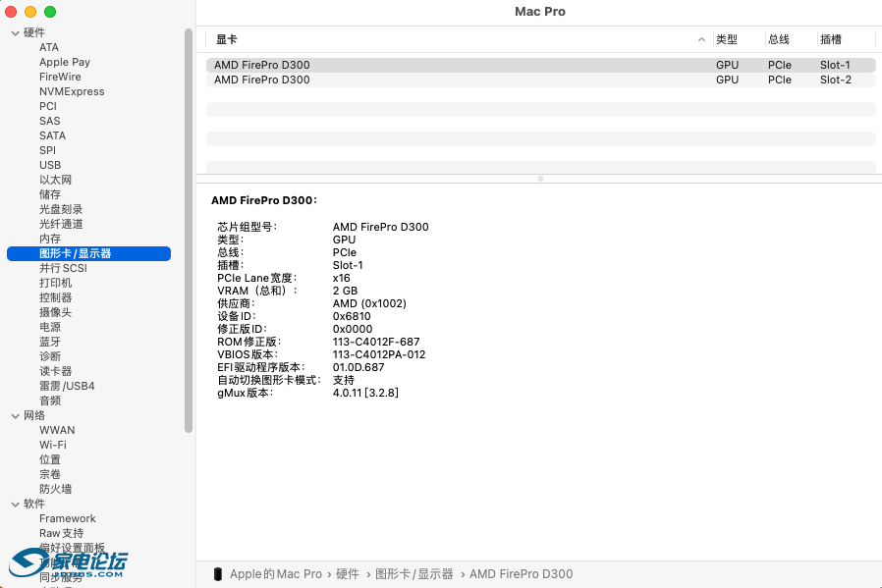Sort by the 显卡 column header
This screenshot has height=588, width=882.
(227, 39)
